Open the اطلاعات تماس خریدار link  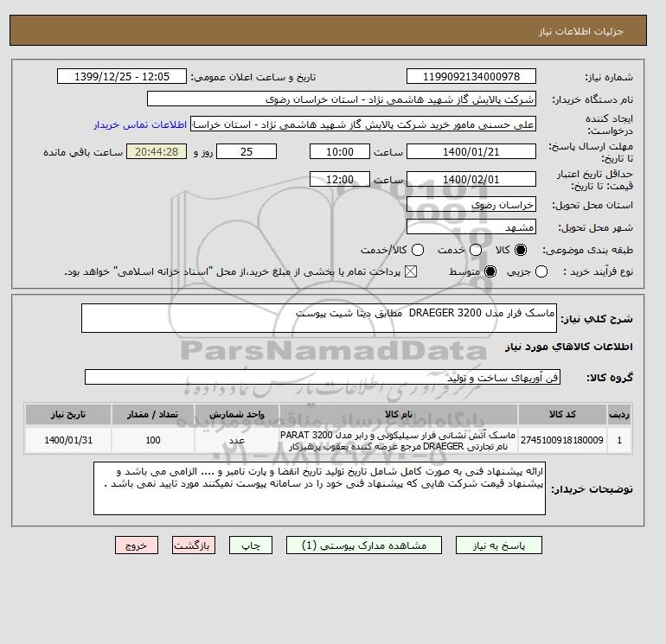coord(140,124)
